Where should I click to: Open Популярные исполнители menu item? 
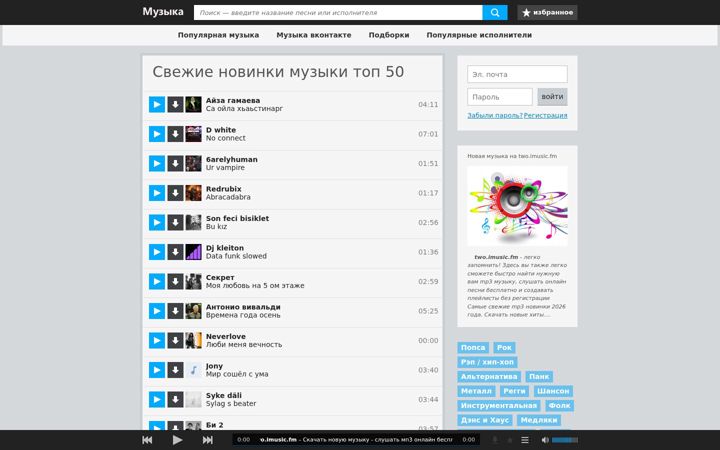coord(479,35)
